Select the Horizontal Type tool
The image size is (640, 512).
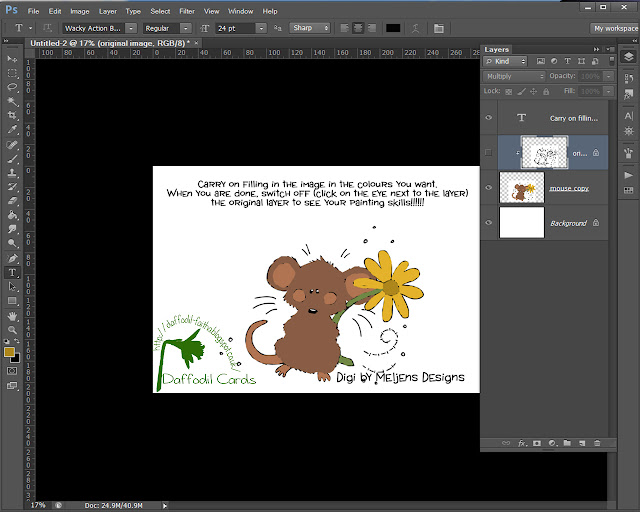pyautogui.click(x=12, y=273)
